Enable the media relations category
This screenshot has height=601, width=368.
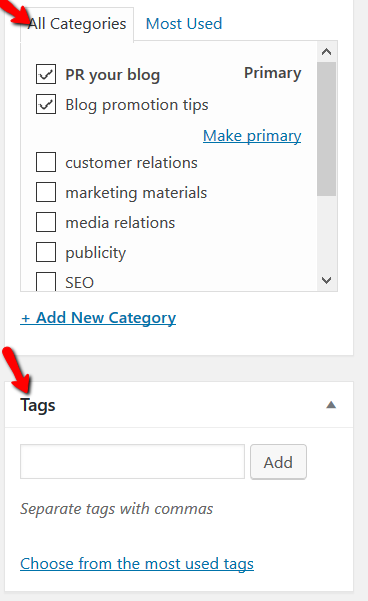click(x=46, y=222)
